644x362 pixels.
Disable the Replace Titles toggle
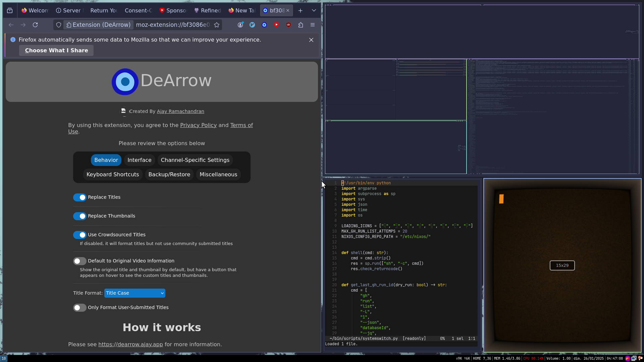coord(80,197)
